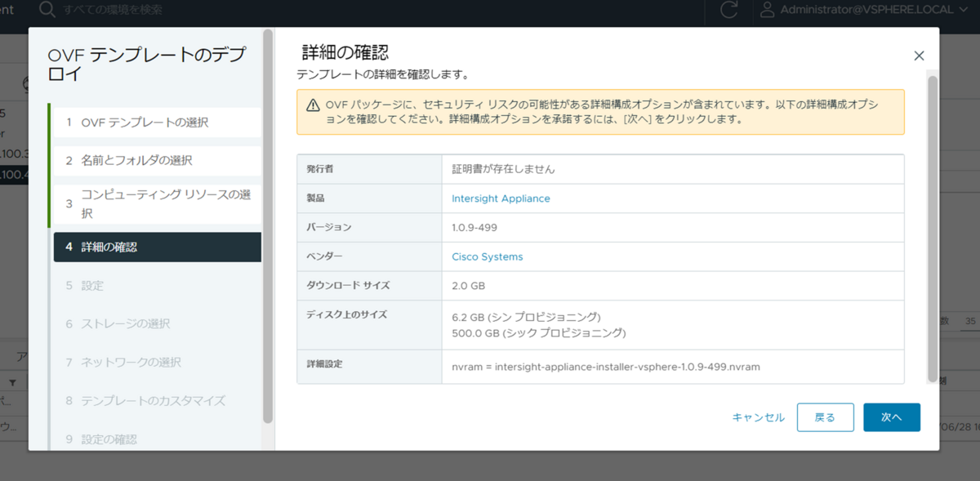The height and width of the screenshot is (481, 980).
Task: Click the ダウンロード サイズ row label
Action: (348, 285)
